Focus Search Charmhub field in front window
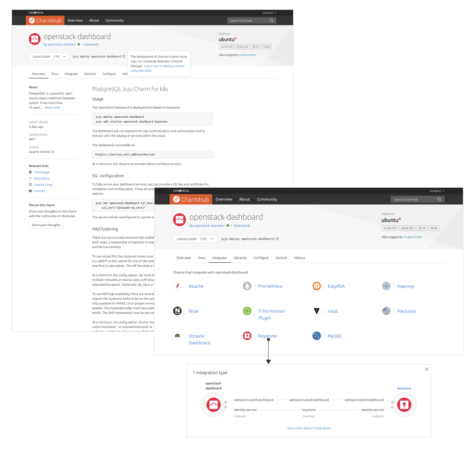 [x=417, y=199]
